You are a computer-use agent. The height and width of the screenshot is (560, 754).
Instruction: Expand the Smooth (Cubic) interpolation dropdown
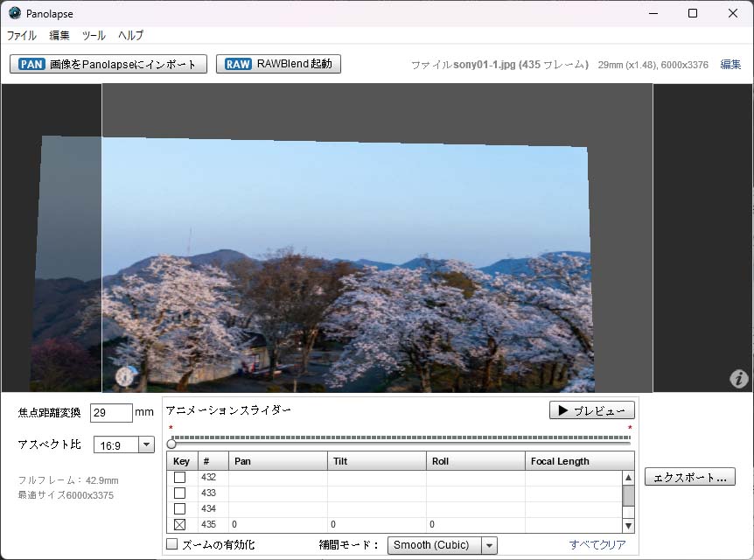[489, 545]
